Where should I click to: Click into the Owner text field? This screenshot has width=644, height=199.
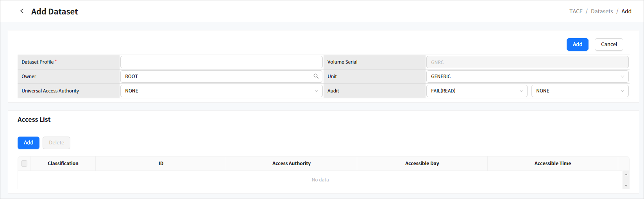(x=215, y=76)
